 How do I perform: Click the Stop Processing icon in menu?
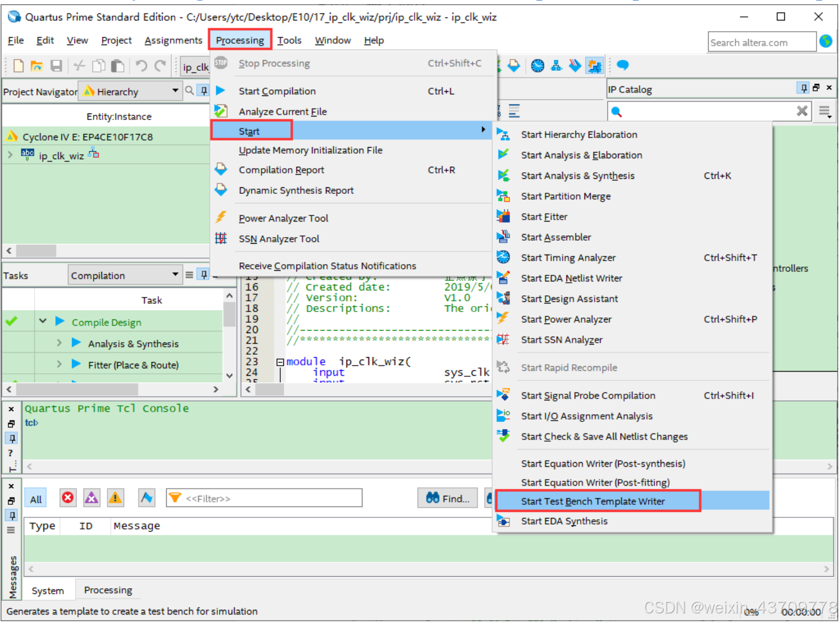point(221,63)
